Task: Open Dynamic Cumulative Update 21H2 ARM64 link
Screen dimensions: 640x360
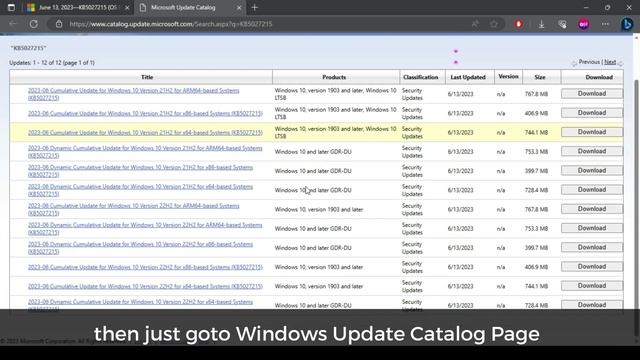Action: coord(145,151)
